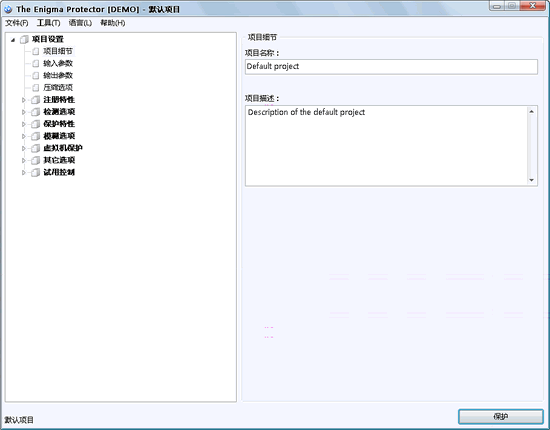Click the page icon beside 压缩选项
This screenshot has height=430, width=550.
click(x=35, y=88)
